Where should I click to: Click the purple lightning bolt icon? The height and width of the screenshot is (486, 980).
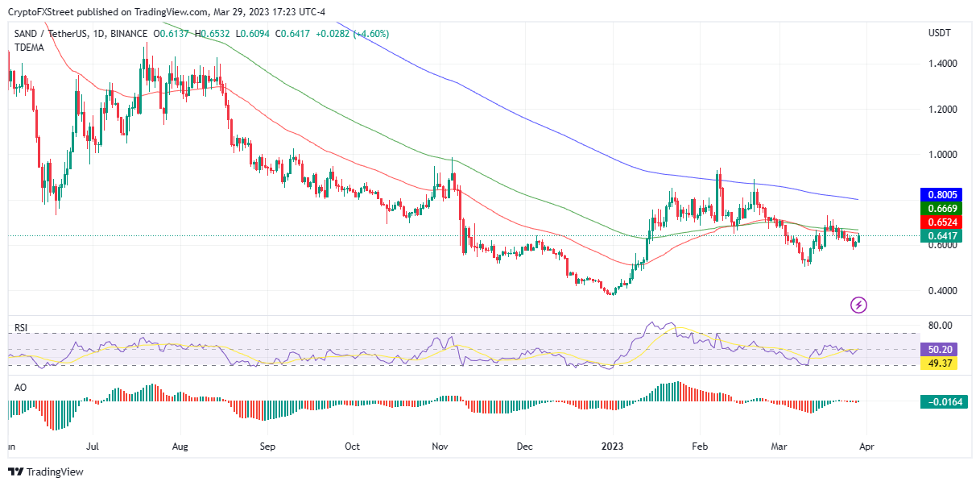[x=858, y=305]
